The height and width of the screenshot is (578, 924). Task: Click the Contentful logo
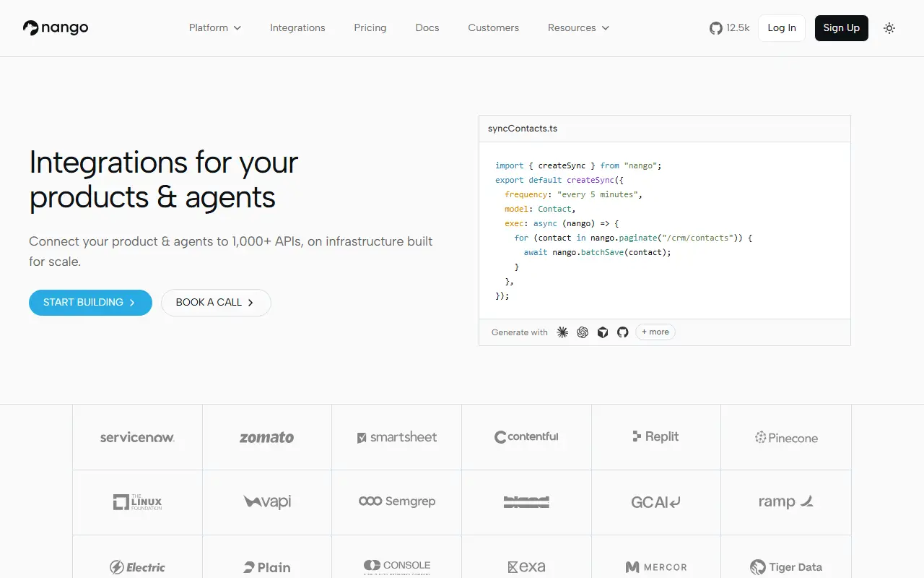[x=526, y=437]
